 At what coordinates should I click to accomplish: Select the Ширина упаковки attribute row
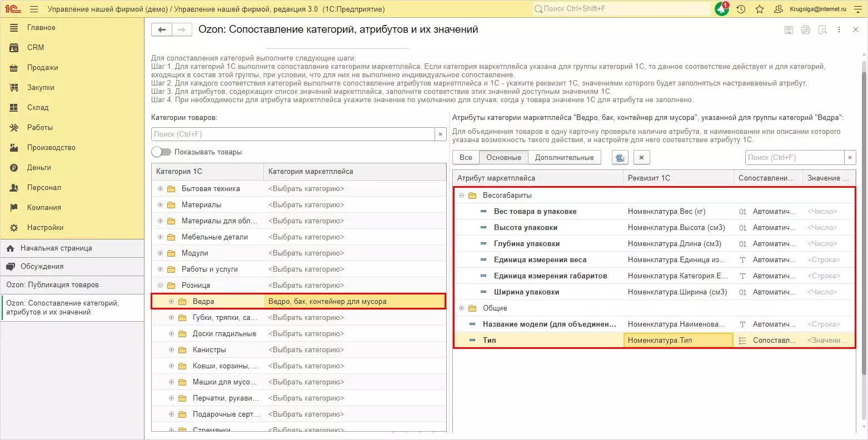pos(655,292)
